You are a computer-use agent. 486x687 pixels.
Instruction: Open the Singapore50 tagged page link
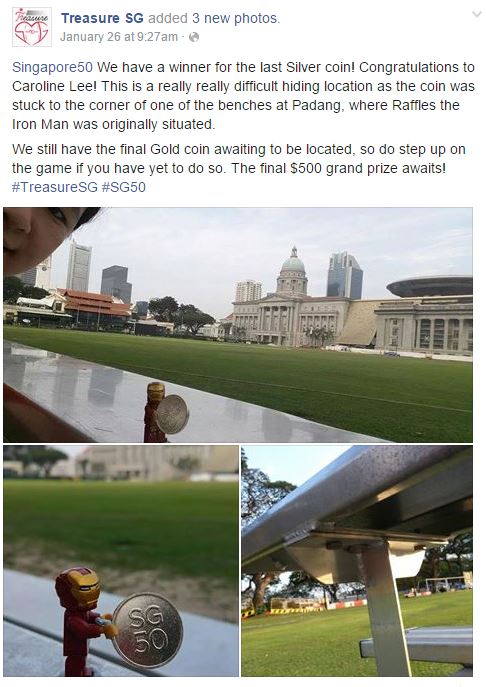(53, 67)
